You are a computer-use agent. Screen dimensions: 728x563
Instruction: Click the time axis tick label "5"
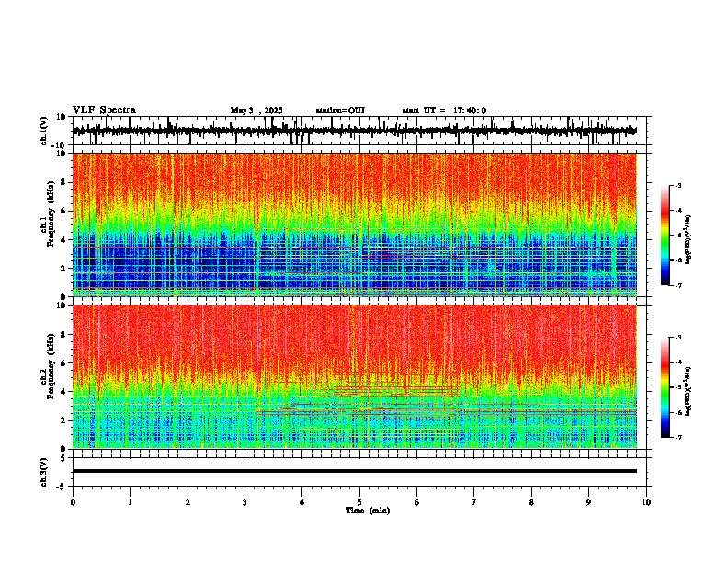pos(359,502)
